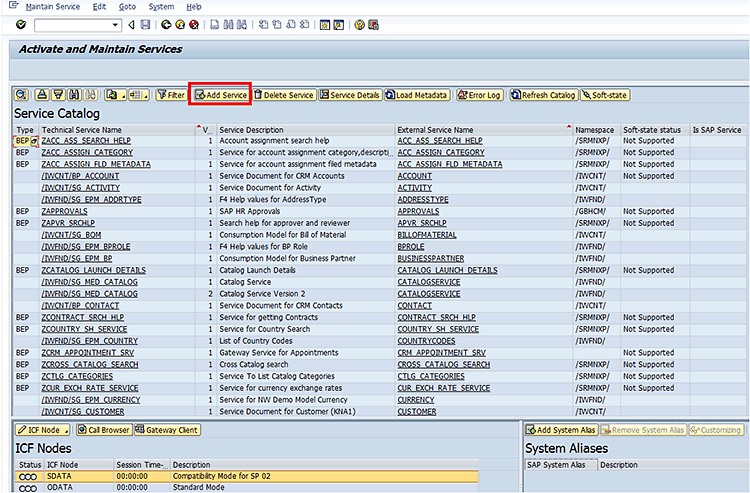The width and height of the screenshot is (750, 493).
Task: Click the Refresh Catalog button
Action: [x=544, y=95]
